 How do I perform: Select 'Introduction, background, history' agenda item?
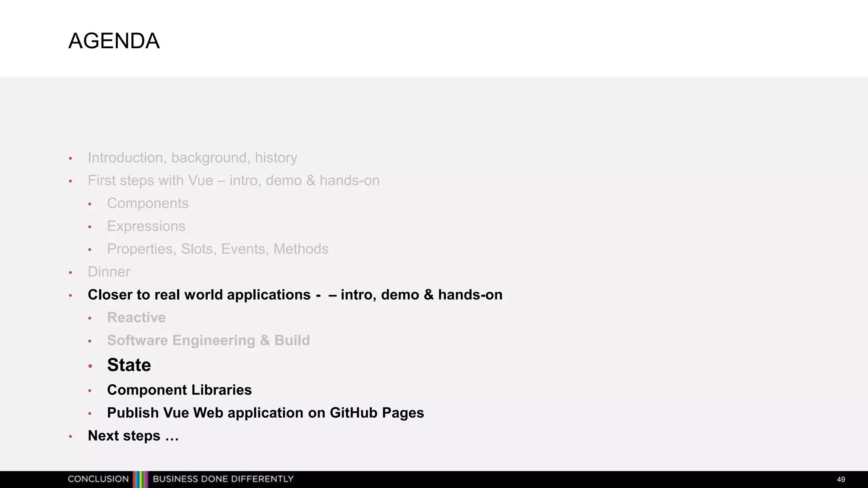(x=192, y=158)
